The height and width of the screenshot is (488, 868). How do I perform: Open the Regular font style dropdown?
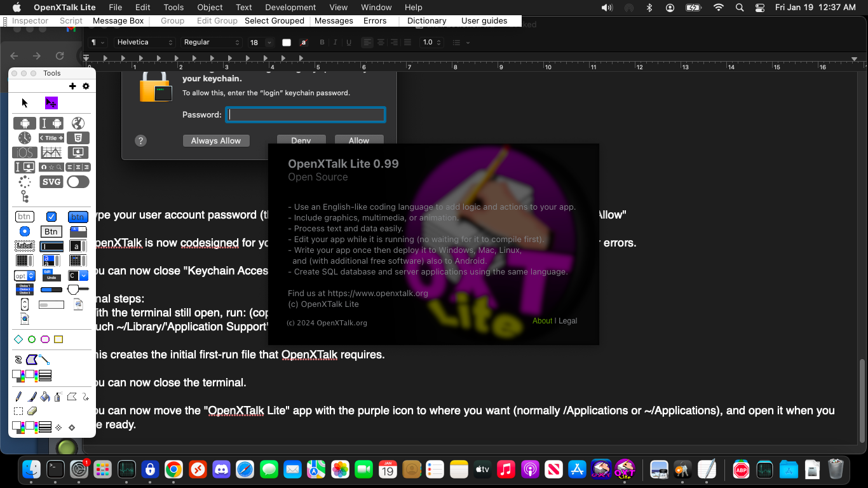click(x=212, y=43)
